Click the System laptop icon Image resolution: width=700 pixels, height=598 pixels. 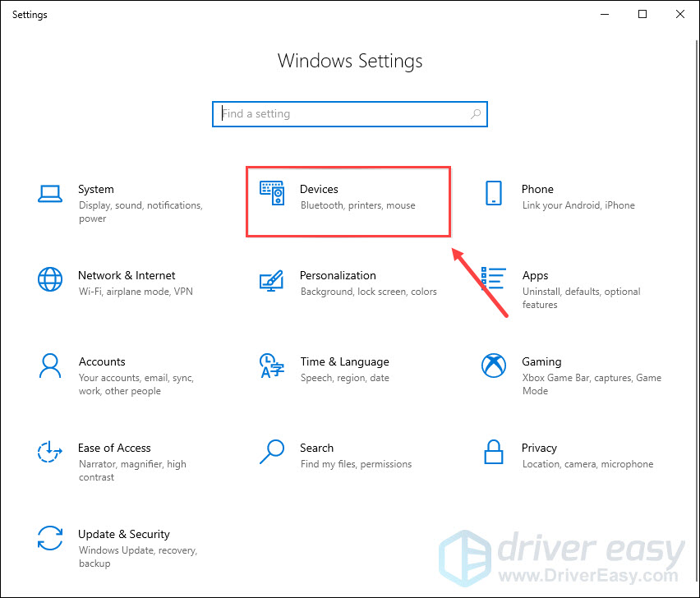[x=50, y=194]
